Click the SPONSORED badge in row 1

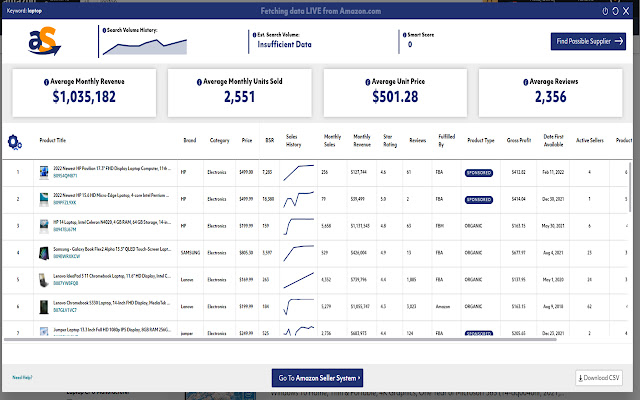479,173
